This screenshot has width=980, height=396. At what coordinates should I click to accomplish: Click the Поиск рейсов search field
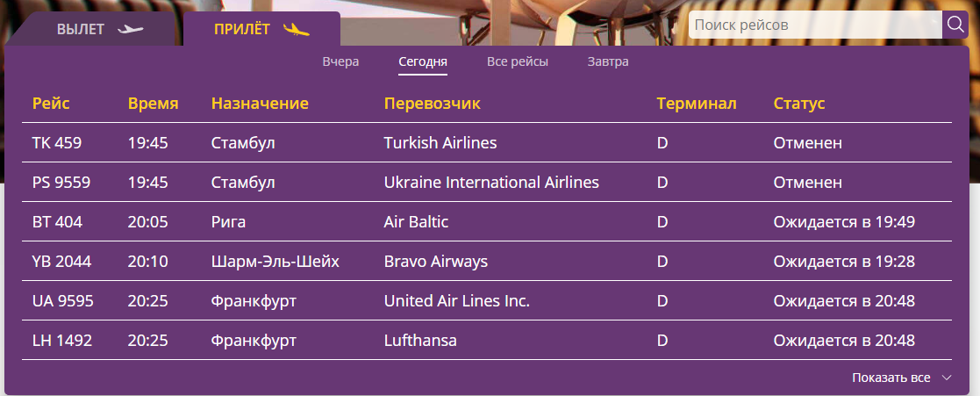click(x=814, y=25)
